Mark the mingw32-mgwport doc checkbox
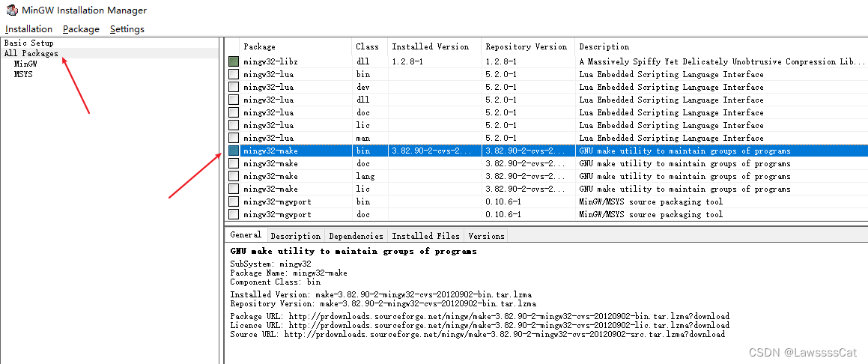The width and height of the screenshot is (868, 364). click(x=234, y=214)
